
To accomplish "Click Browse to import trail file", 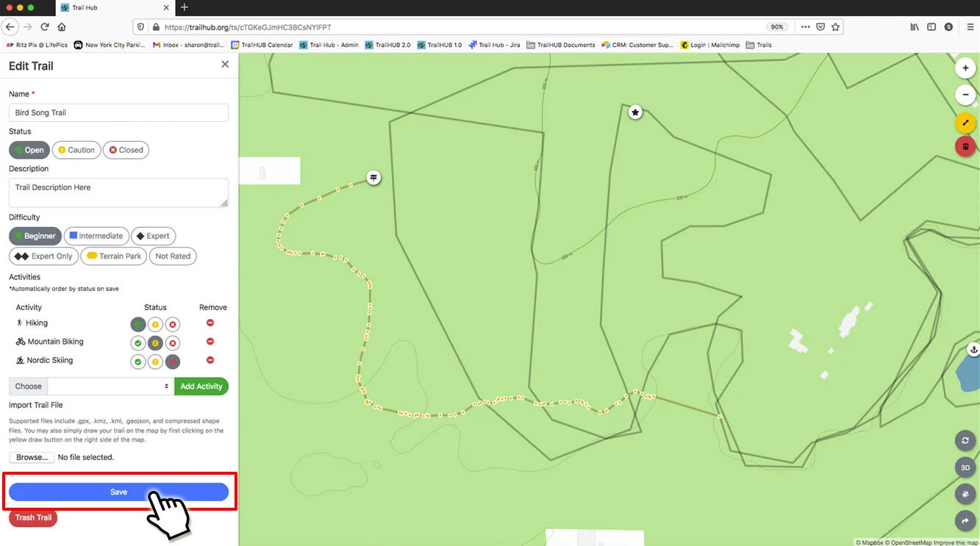I will [32, 457].
